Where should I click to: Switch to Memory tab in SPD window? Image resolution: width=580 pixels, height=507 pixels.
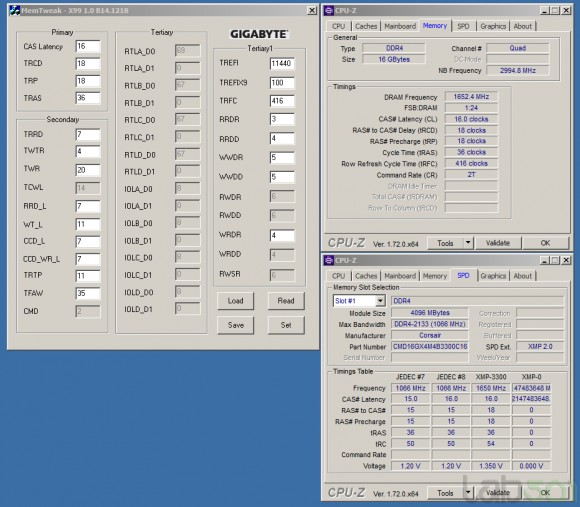click(x=435, y=276)
